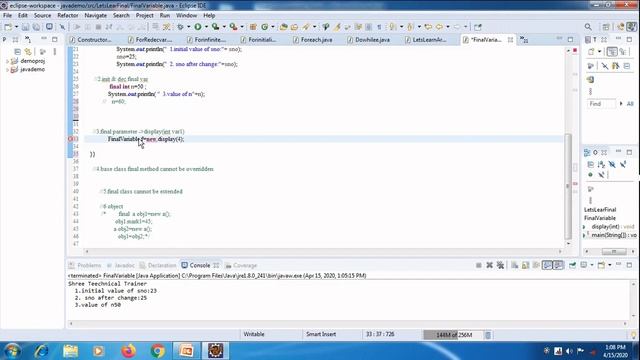Click the New Java Class green icon

tap(264, 27)
